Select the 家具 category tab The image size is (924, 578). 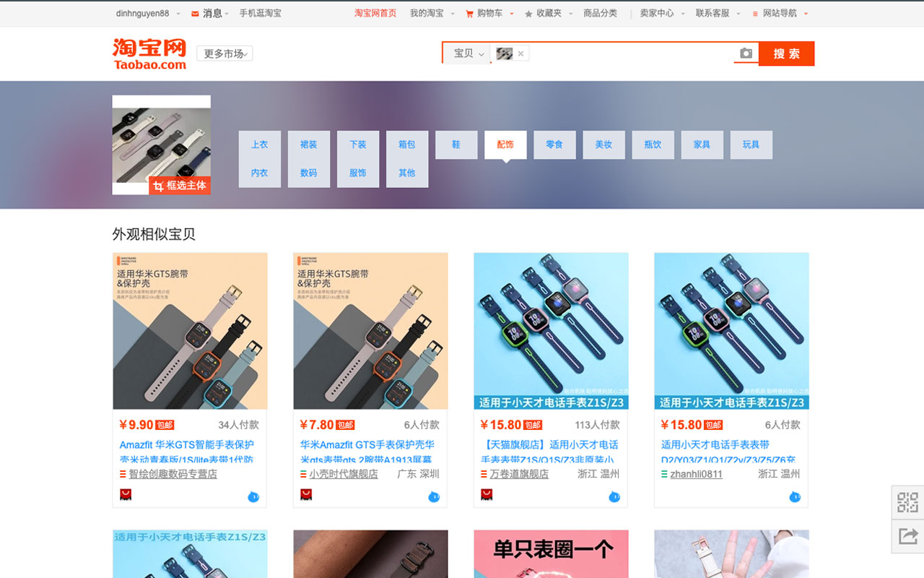pyautogui.click(x=702, y=144)
